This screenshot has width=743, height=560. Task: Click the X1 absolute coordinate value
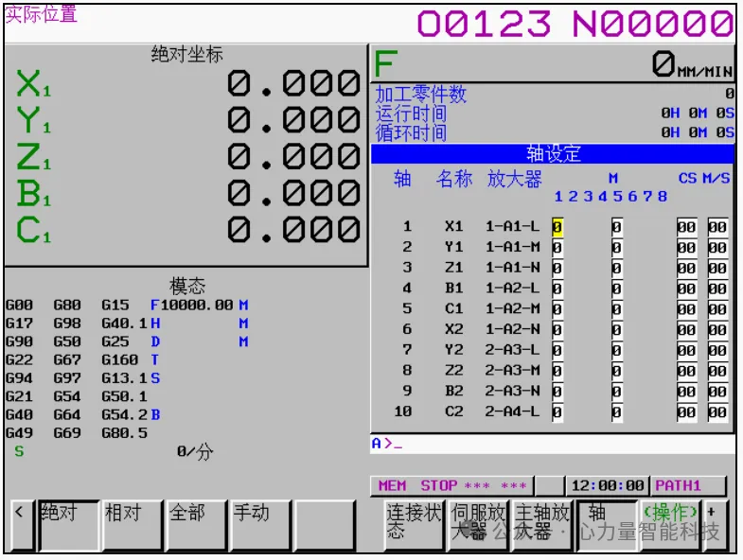click(293, 83)
